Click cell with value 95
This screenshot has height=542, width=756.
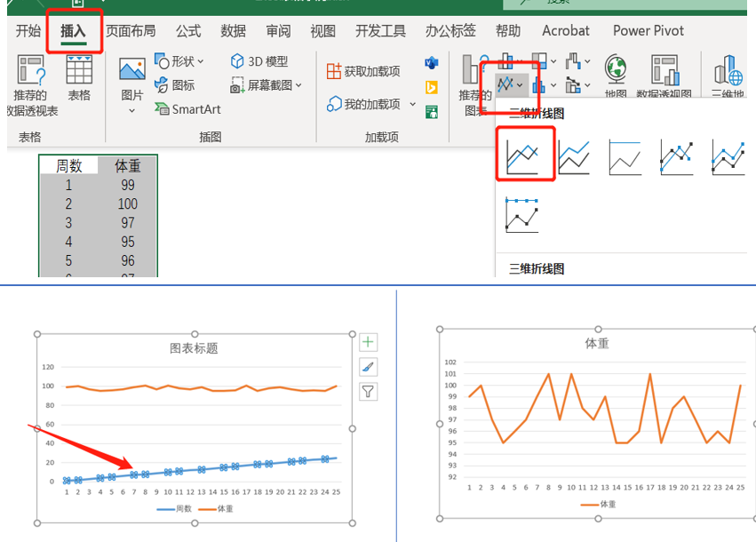(128, 242)
